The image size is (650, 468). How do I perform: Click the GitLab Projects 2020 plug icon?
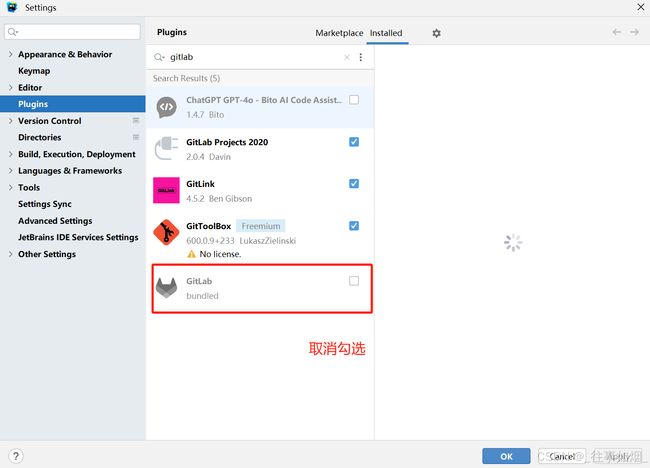166,148
